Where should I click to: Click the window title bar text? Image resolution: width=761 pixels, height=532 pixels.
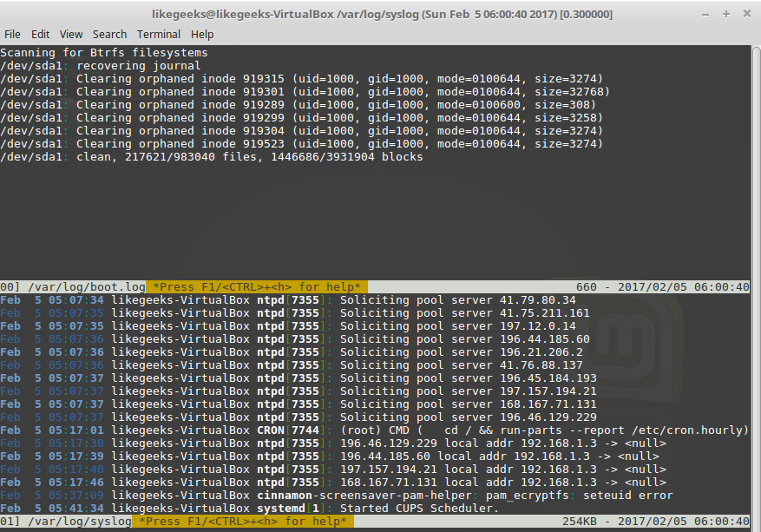coord(382,15)
